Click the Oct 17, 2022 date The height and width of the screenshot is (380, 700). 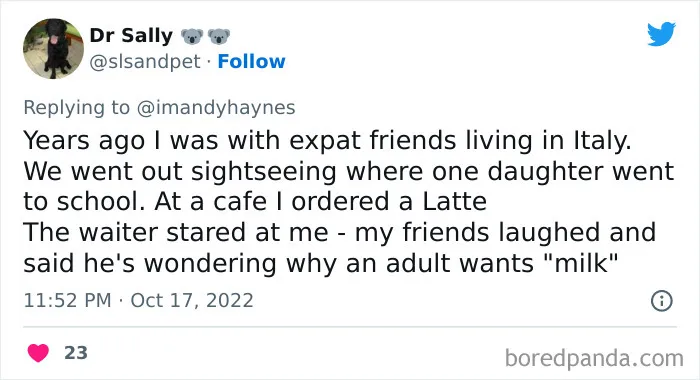click(192, 300)
